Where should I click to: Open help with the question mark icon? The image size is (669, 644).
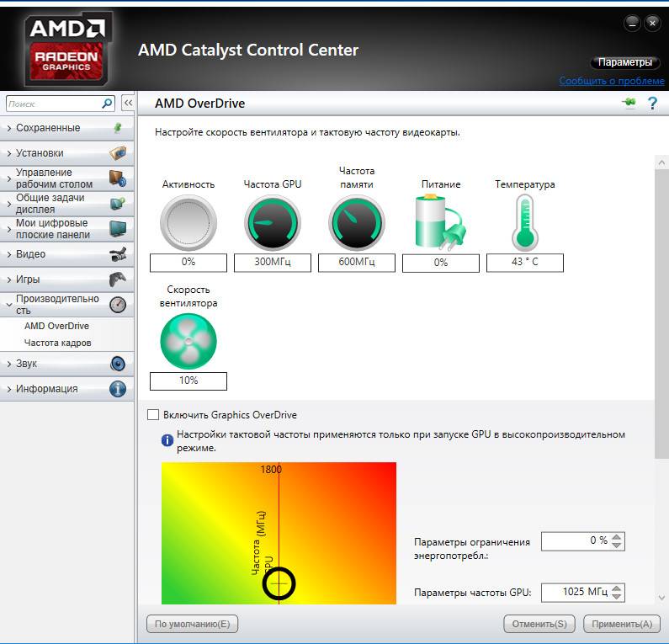pyautogui.click(x=652, y=104)
